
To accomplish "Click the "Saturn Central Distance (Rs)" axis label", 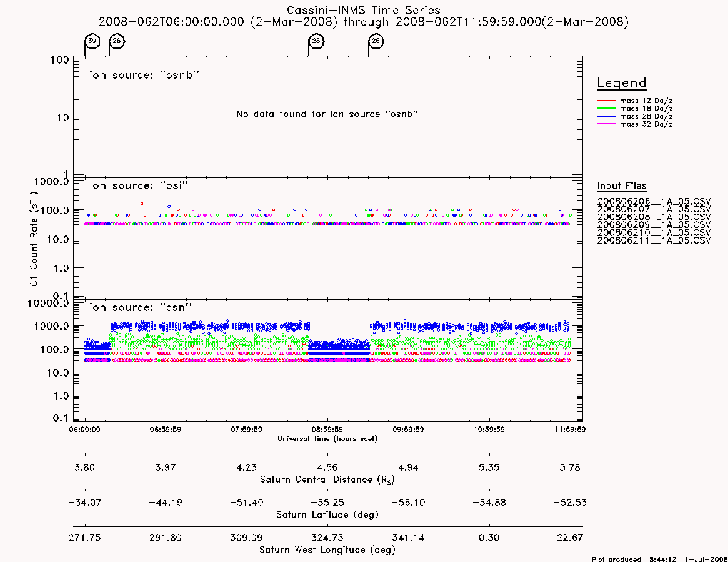I will [x=327, y=480].
